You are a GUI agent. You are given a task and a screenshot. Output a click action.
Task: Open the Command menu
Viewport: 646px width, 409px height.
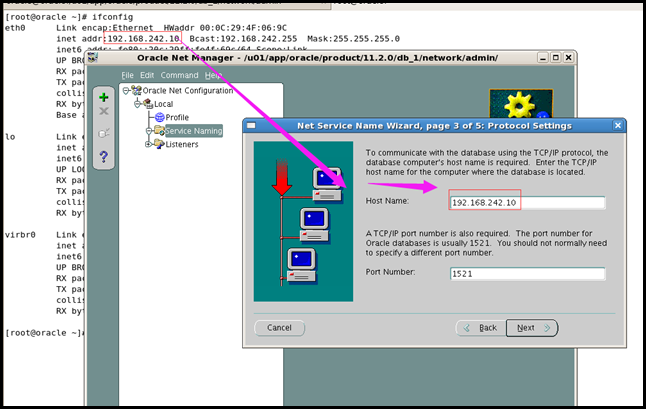pyautogui.click(x=179, y=75)
